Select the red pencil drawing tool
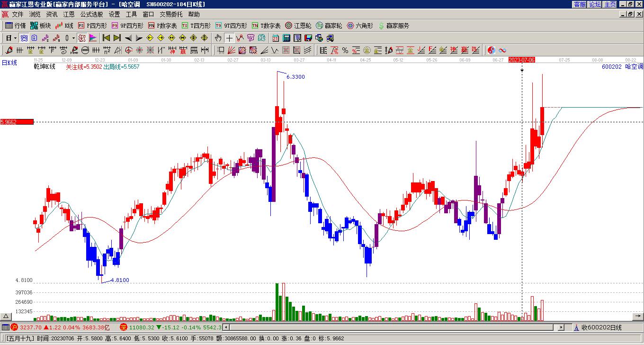Screen dimensions: 644x345 [9, 50]
